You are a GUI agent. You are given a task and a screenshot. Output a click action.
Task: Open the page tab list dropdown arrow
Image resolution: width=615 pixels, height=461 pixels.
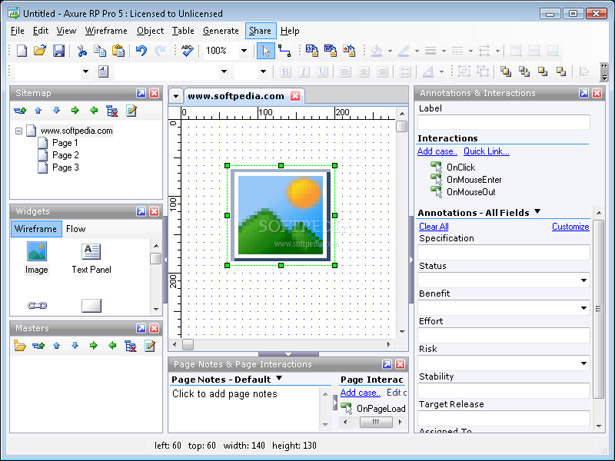(176, 96)
